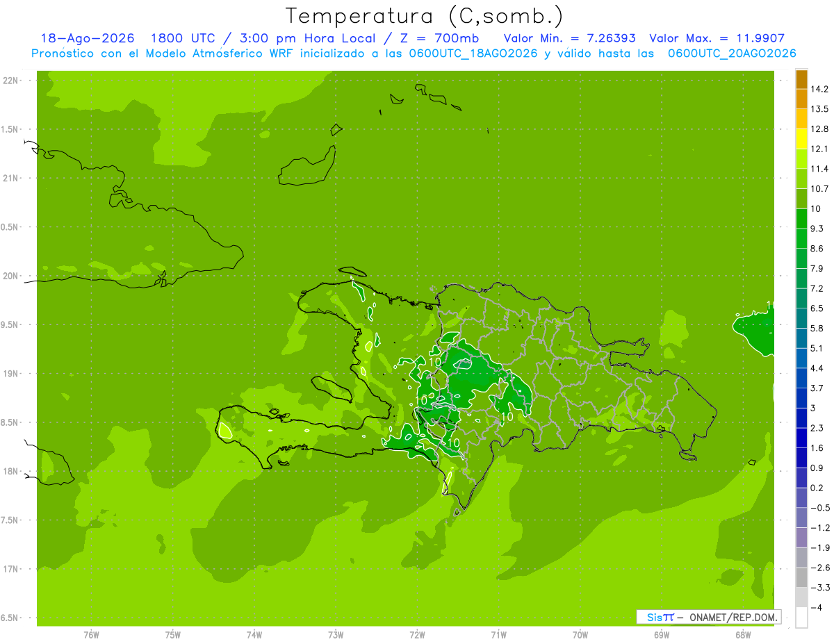834x644 pixels.
Task: Click colorbar value "12.1"
Action: [x=819, y=149]
